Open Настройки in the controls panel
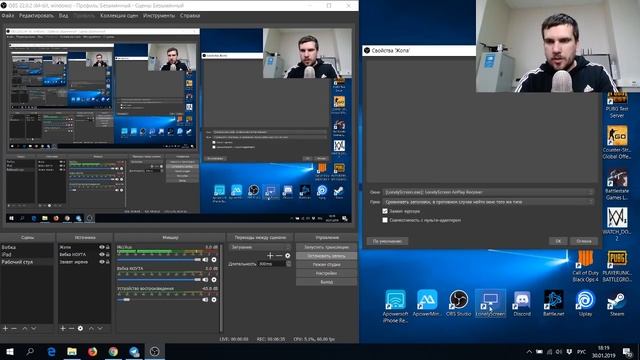The width and height of the screenshot is (640, 360). (x=326, y=273)
